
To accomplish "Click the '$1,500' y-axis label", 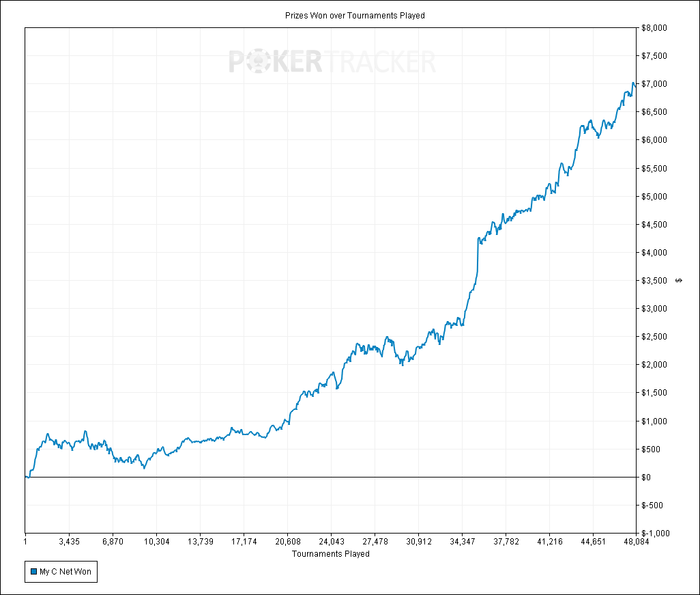I will click(x=654, y=393).
